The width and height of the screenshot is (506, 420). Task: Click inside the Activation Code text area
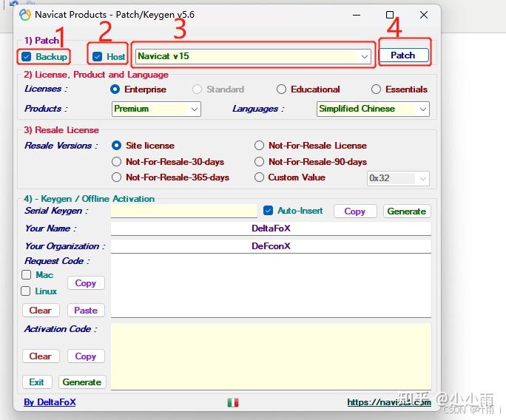[271, 356]
